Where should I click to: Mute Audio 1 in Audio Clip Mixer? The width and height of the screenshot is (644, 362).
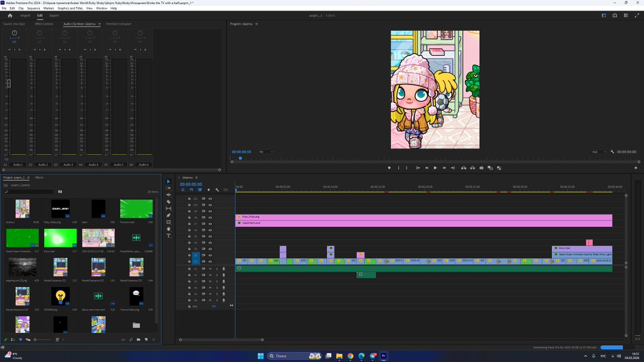(10, 49)
